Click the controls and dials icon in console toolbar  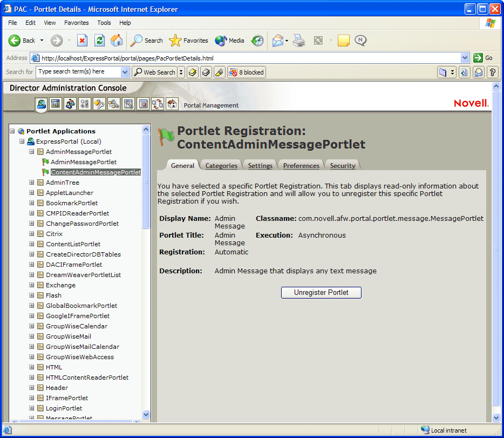tap(85, 104)
